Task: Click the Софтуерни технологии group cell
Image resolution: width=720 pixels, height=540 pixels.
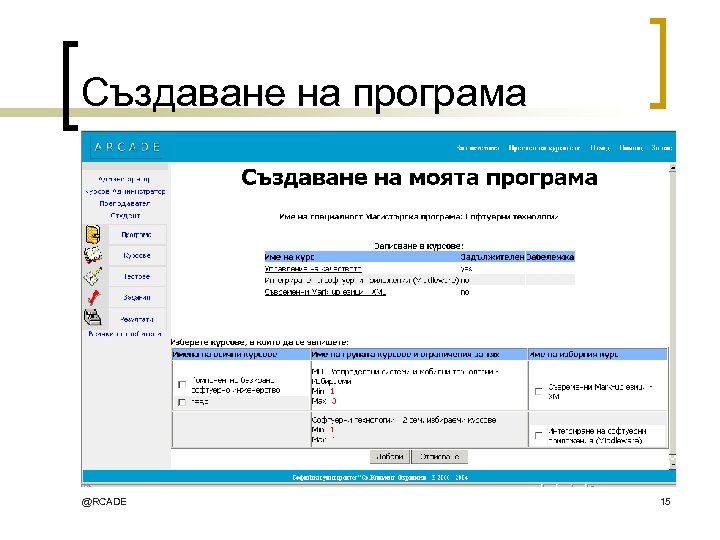Action: coord(419,429)
